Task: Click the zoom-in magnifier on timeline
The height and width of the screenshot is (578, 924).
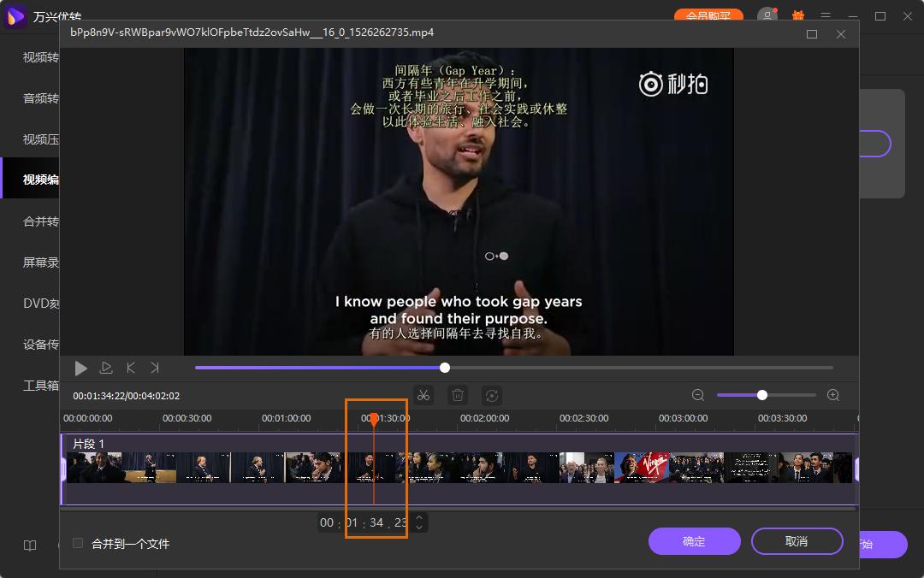Action: (x=832, y=395)
